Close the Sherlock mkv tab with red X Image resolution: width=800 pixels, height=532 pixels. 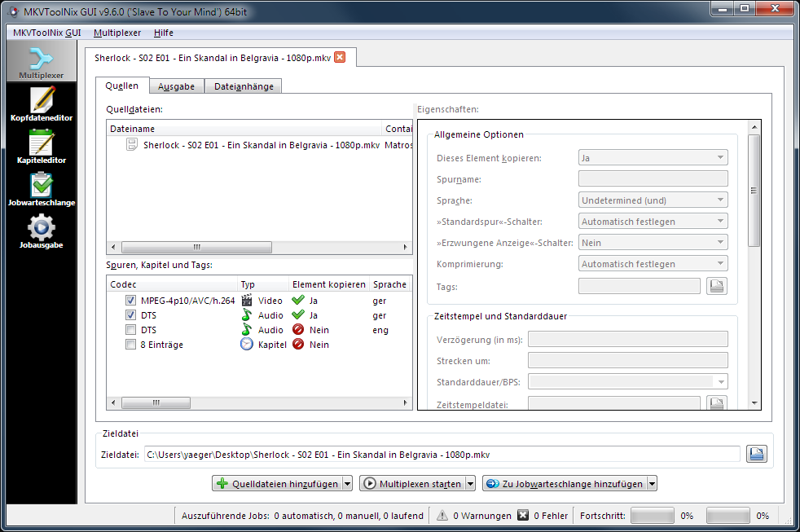pos(340,57)
